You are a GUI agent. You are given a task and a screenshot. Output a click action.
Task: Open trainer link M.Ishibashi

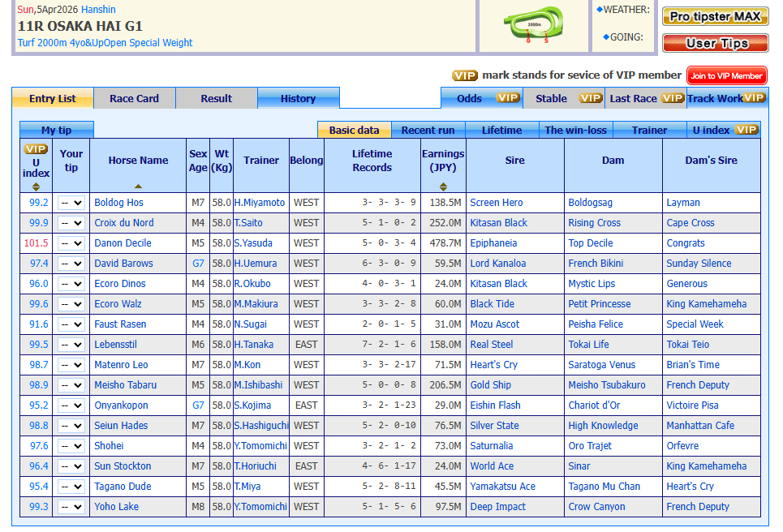(259, 385)
